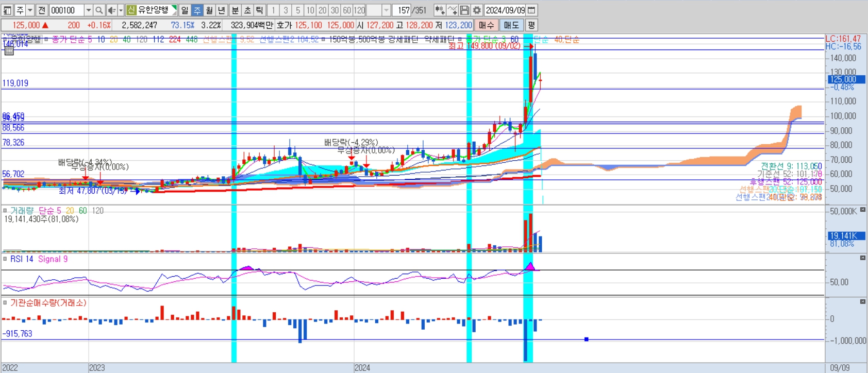Click the stock code field showing 000100

click(66, 10)
